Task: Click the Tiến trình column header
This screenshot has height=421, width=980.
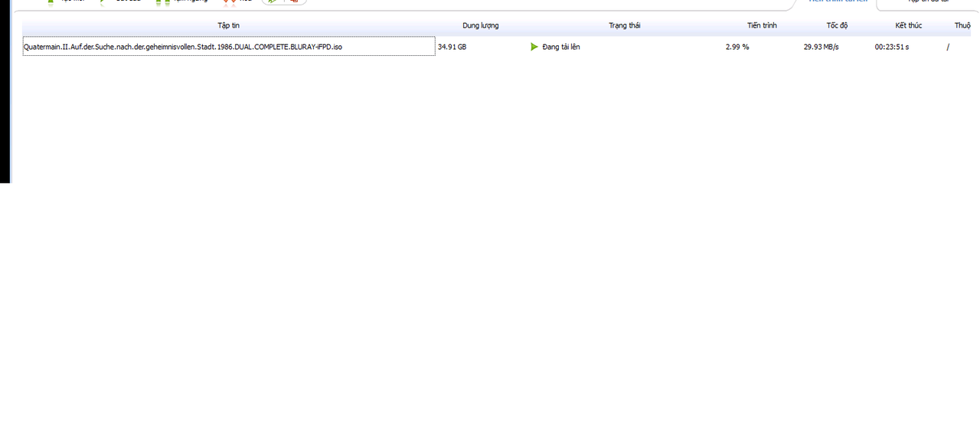Action: 762,25
